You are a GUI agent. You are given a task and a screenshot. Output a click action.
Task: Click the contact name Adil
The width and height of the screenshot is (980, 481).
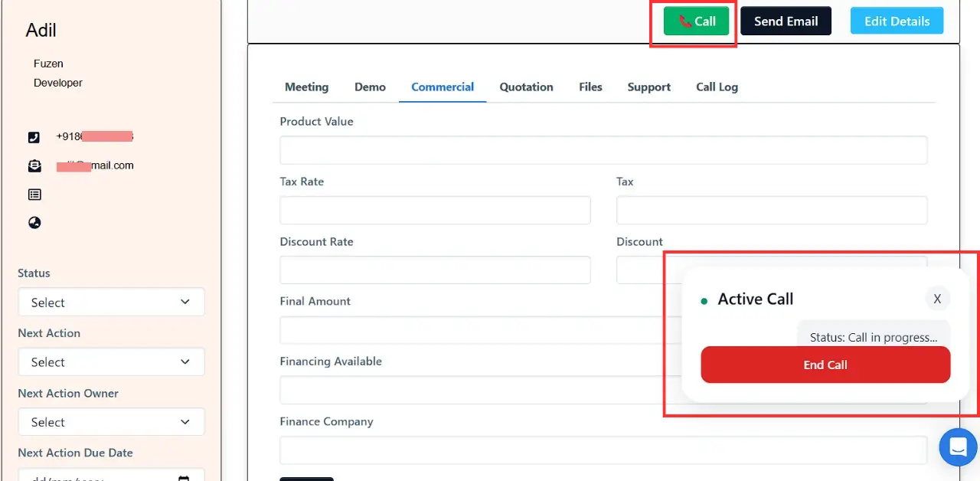41,30
